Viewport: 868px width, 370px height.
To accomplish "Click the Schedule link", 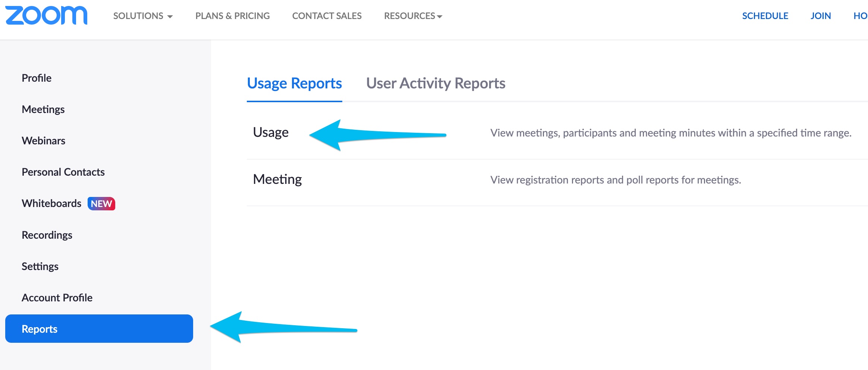I will click(765, 16).
